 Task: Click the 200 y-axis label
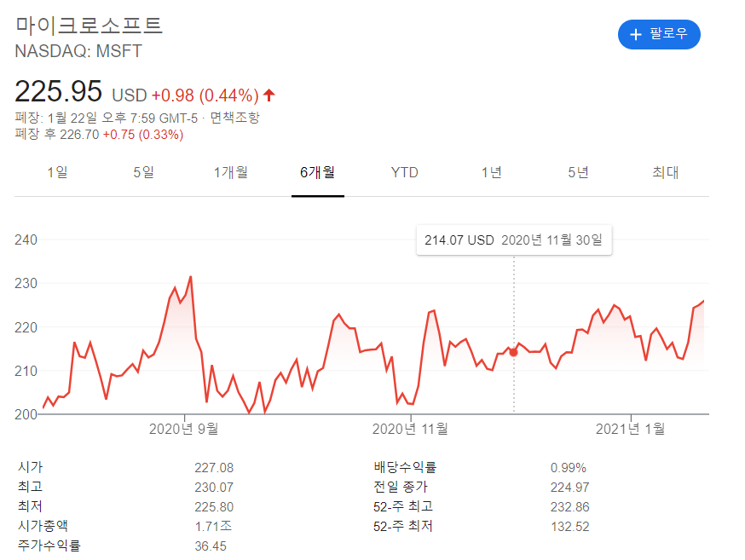click(26, 414)
